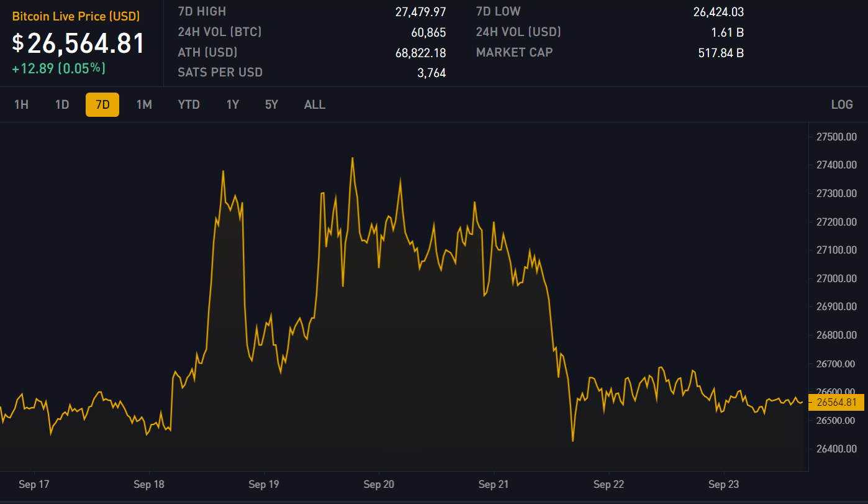The width and height of the screenshot is (868, 504).
Task: Toggle LOG scale on the chart
Action: tap(841, 104)
